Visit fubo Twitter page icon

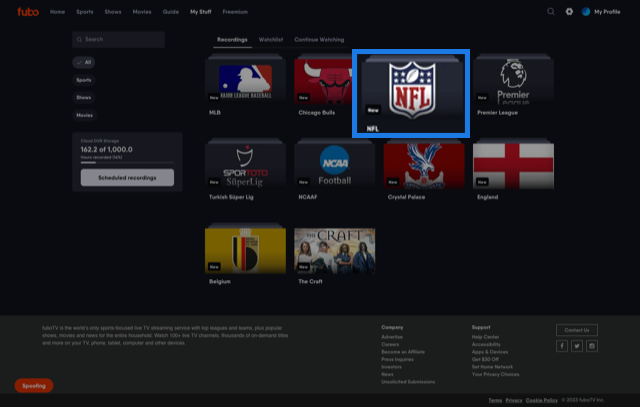[577, 346]
